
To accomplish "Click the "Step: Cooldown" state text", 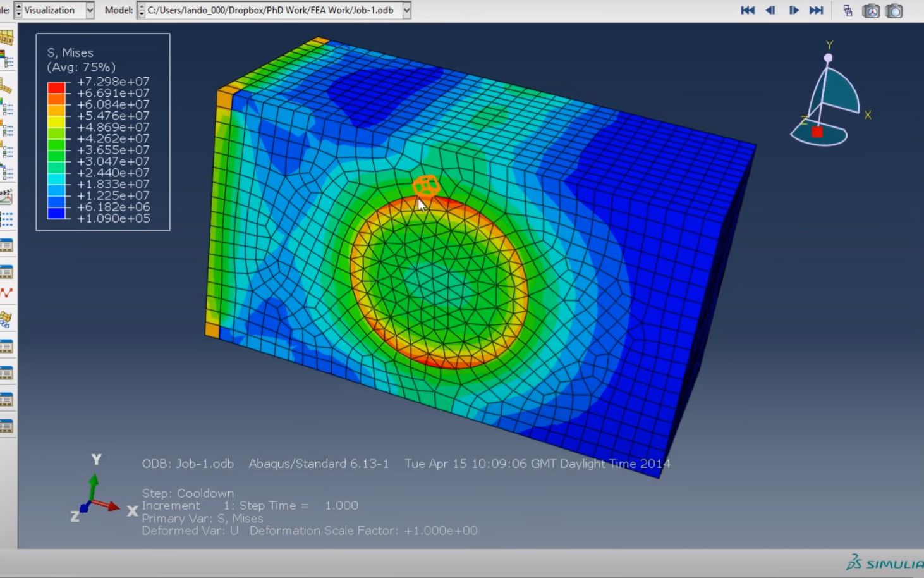I will (188, 493).
